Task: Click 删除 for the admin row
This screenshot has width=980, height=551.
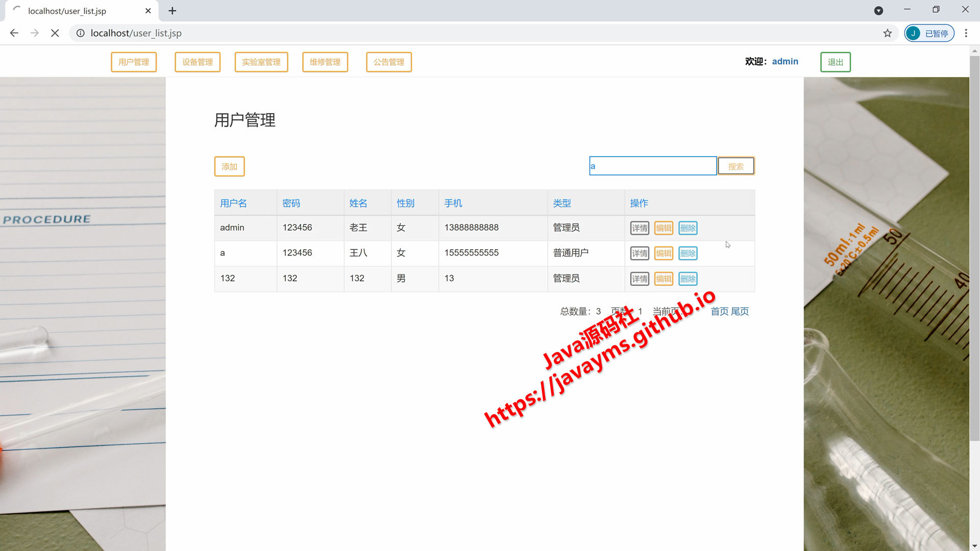Action: tap(688, 228)
